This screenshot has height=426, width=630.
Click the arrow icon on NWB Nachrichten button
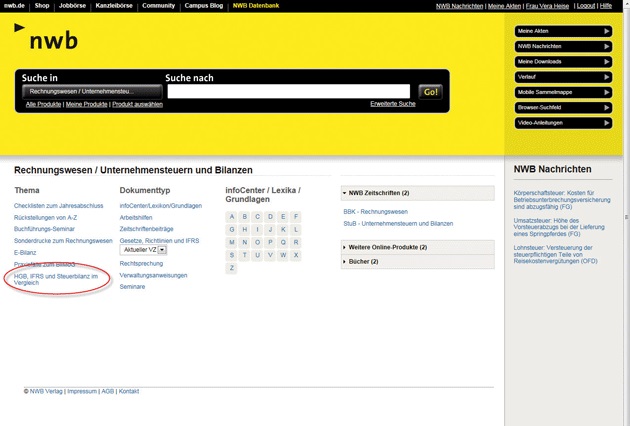point(605,46)
